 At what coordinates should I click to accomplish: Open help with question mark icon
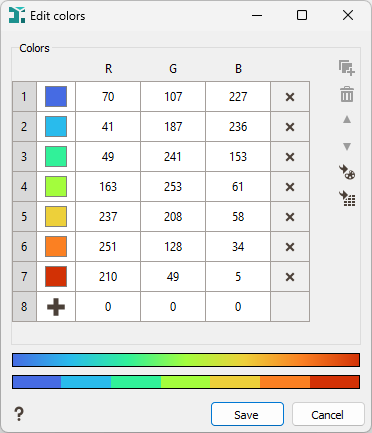19,414
